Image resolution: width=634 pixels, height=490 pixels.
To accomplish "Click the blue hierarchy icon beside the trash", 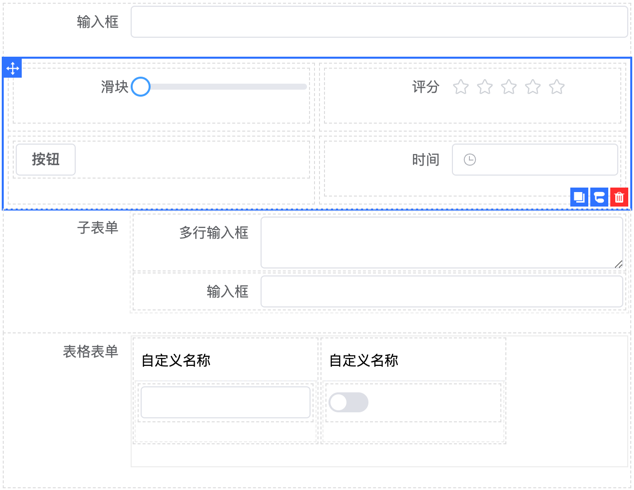I will [x=599, y=197].
